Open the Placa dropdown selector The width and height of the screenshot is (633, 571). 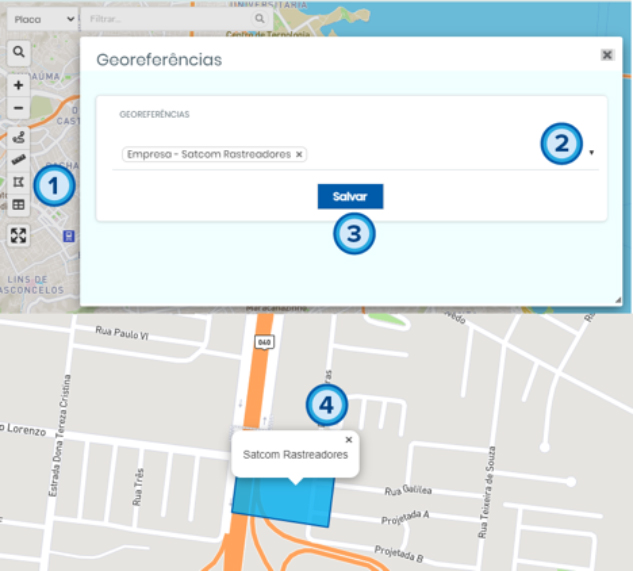point(40,19)
